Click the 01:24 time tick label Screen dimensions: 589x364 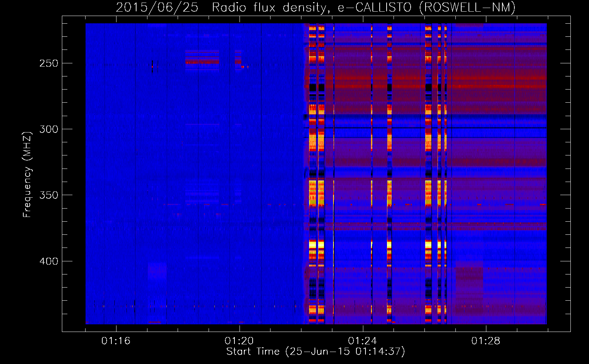(x=363, y=341)
